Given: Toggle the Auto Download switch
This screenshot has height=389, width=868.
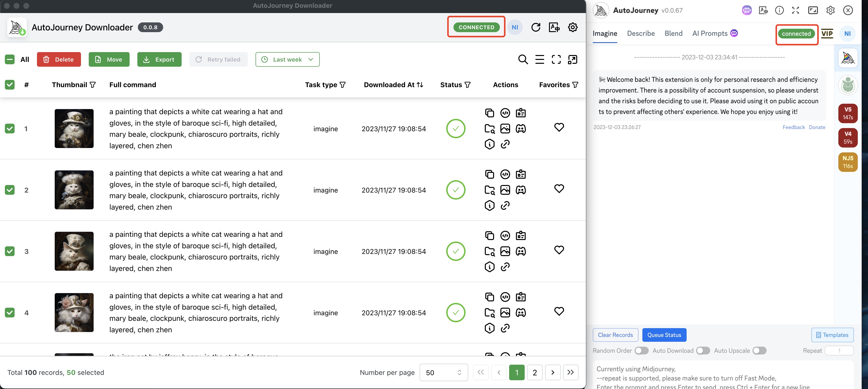Looking at the screenshot, I should click(703, 351).
